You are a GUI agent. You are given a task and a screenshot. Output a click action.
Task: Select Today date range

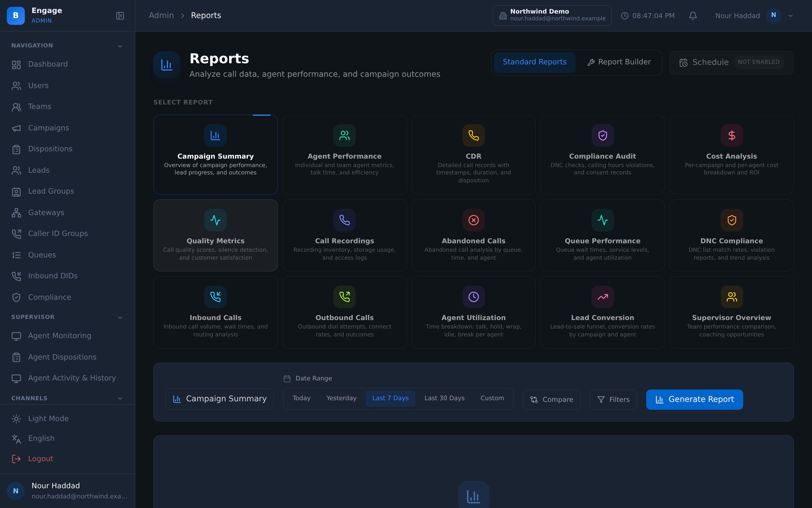pyautogui.click(x=301, y=398)
